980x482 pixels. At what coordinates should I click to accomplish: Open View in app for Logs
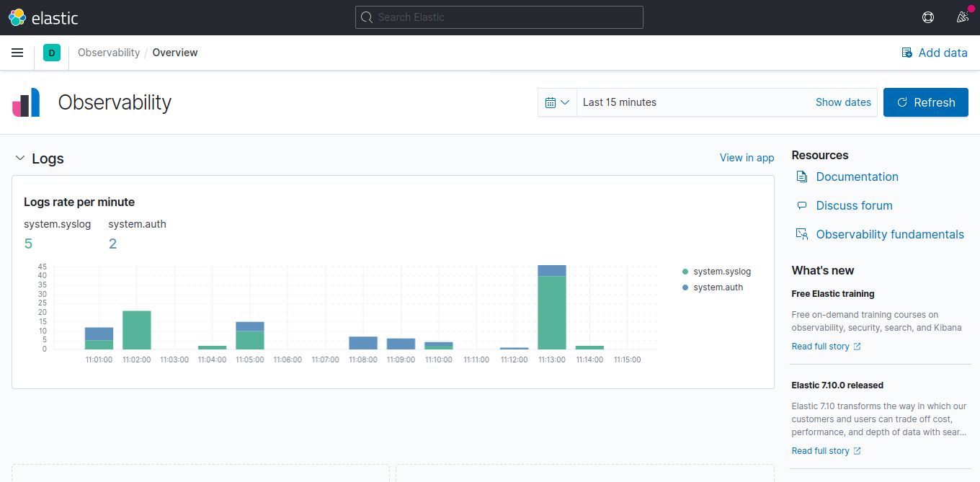coord(747,158)
